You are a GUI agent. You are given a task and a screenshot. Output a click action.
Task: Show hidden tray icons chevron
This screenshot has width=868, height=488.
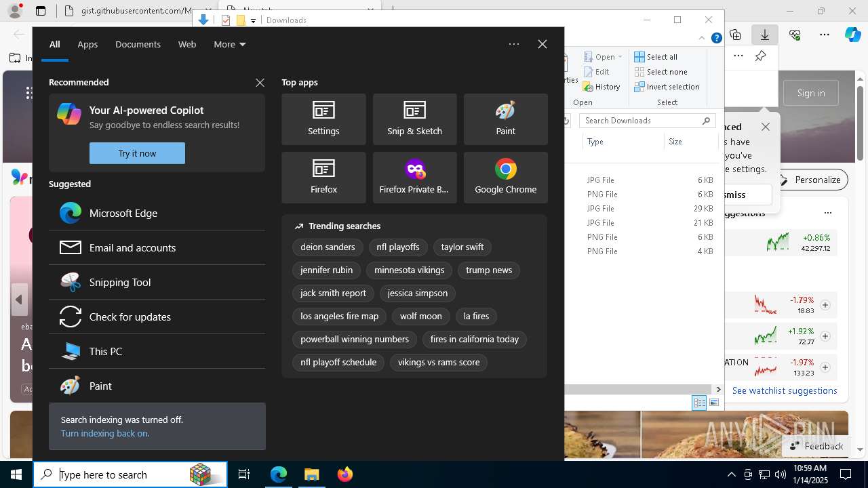point(732,474)
